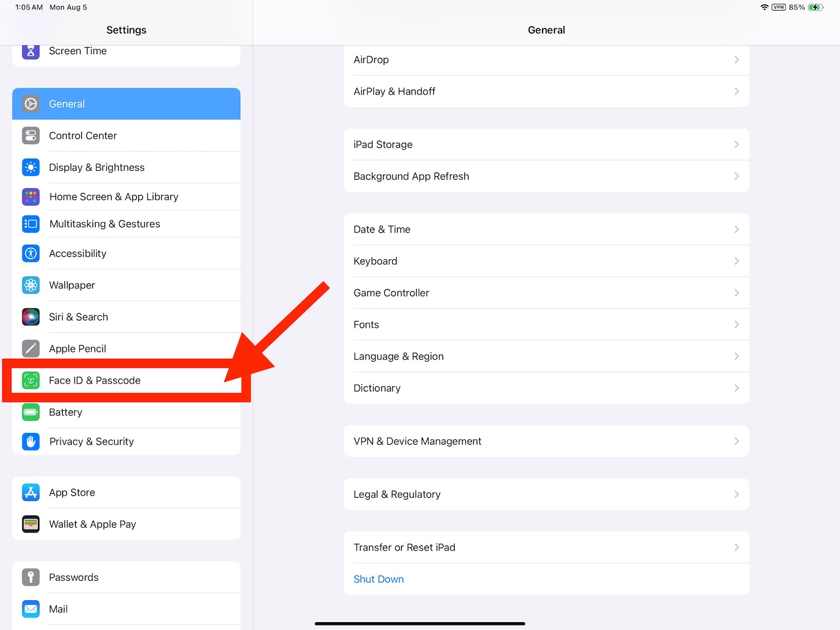Tap the home indicator bar
Screen dimensions: 840x630
tap(420, 623)
